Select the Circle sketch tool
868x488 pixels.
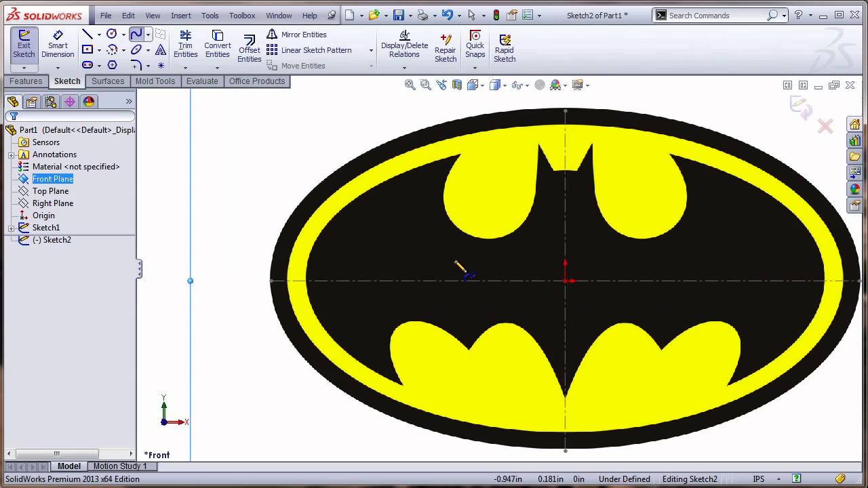pyautogui.click(x=112, y=34)
